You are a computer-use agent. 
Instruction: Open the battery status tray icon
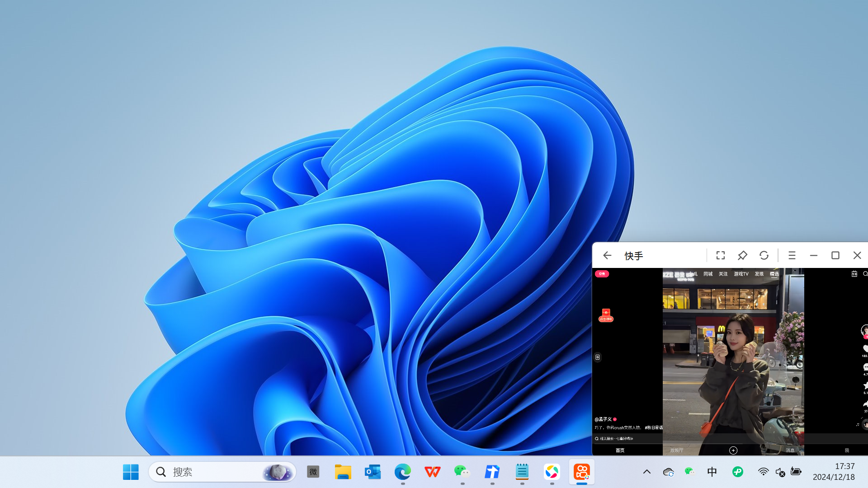click(x=796, y=472)
